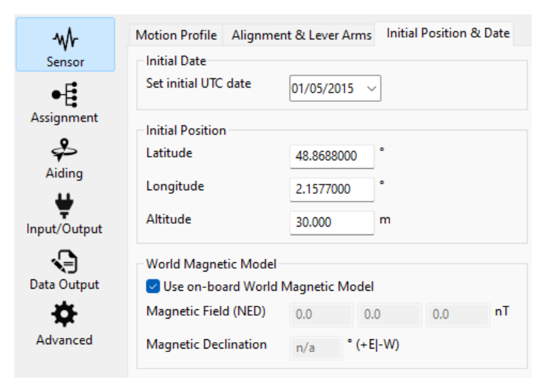Click the m unit beside Altitude
Screen dimensions: 546x392
click(x=385, y=220)
